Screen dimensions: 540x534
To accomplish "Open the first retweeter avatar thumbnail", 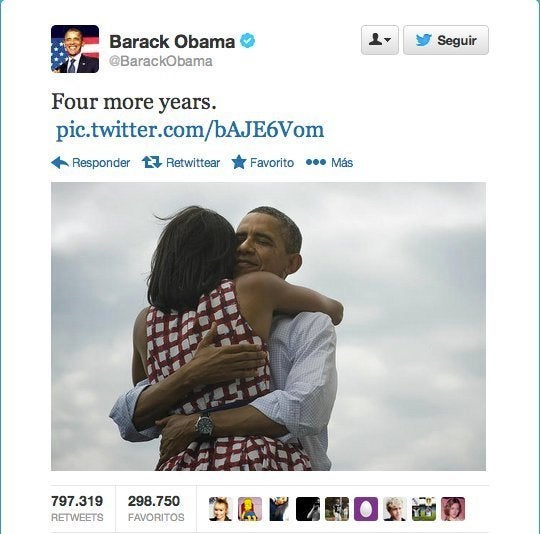I will 220,509.
